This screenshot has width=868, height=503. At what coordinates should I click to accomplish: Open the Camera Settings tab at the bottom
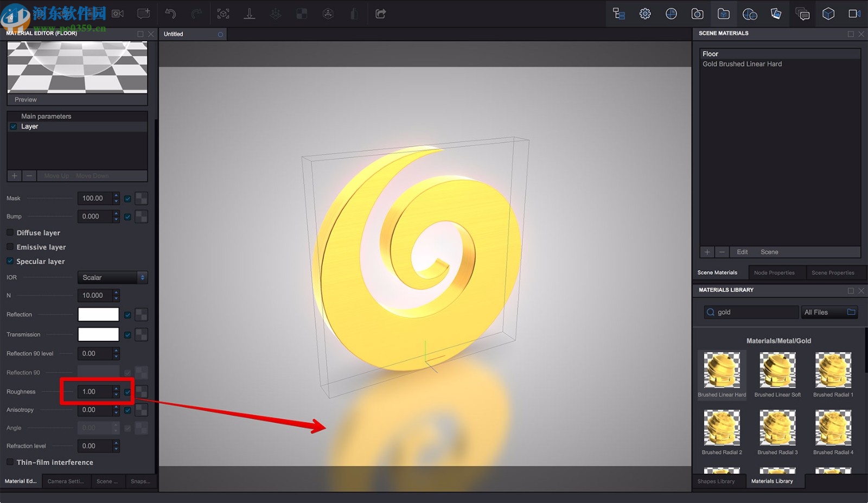pyautogui.click(x=66, y=481)
